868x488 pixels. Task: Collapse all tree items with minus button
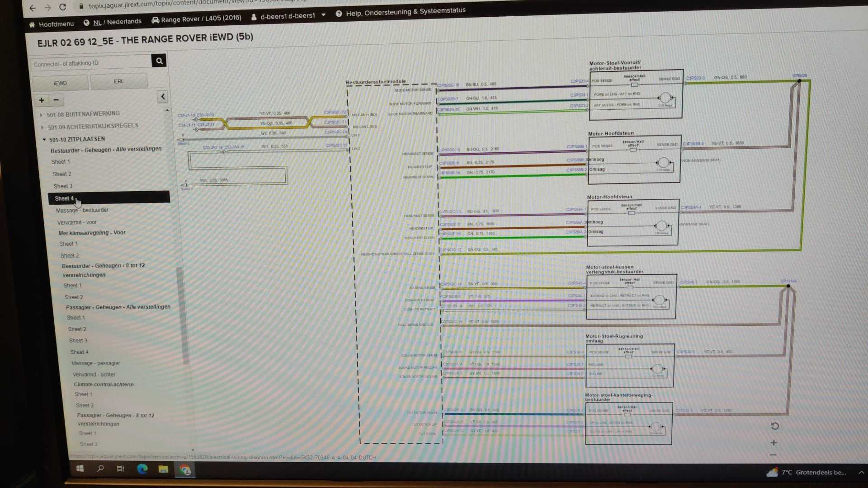coord(56,100)
